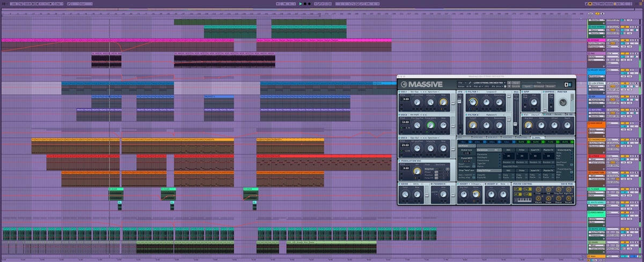Toggle the Modulation OSC on/off button
The height and width of the screenshot is (262, 644).
399,161
